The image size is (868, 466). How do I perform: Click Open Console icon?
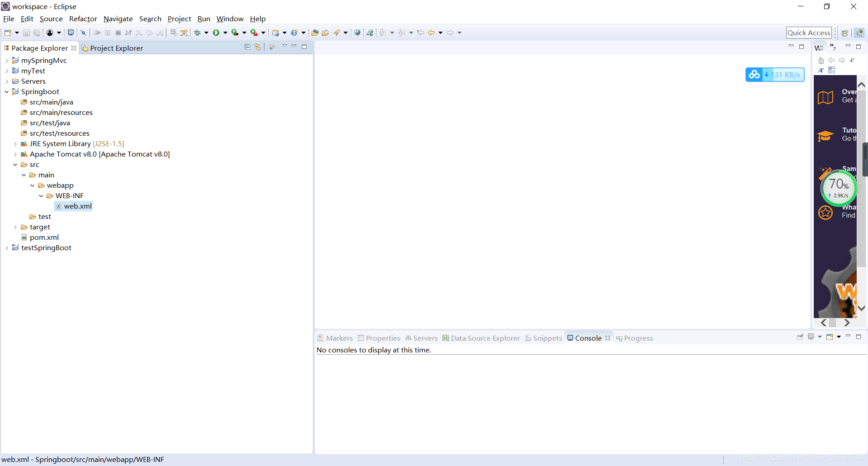click(x=830, y=337)
